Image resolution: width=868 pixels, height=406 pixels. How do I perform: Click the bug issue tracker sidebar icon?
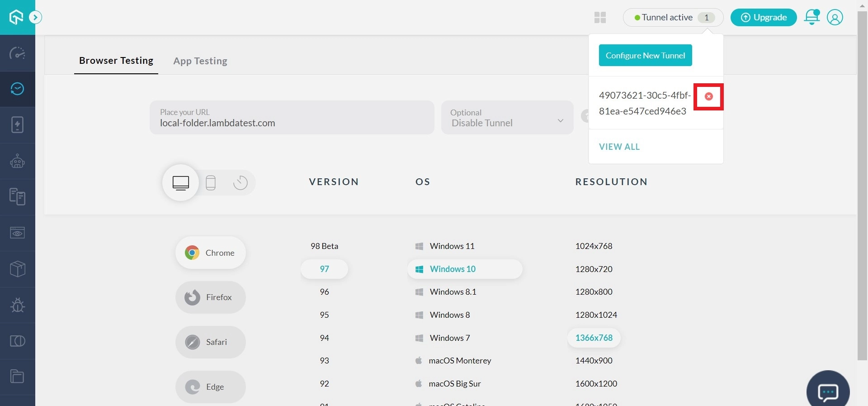point(17,305)
